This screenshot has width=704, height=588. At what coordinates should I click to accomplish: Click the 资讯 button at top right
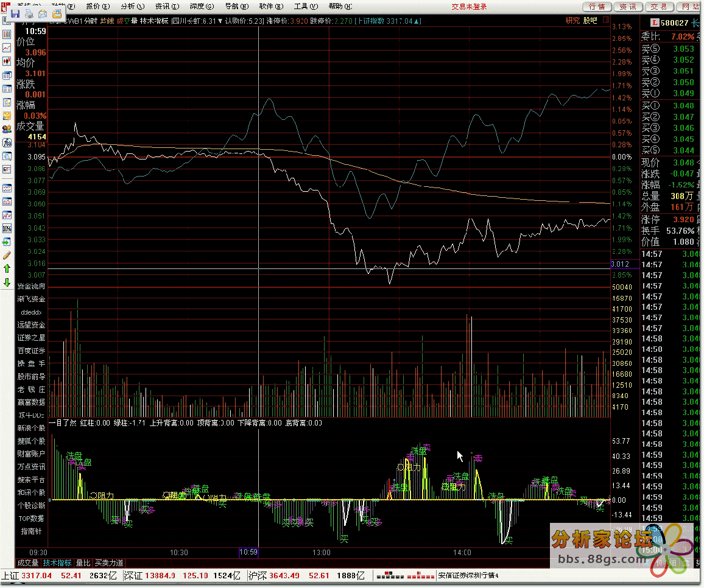(628, 7)
